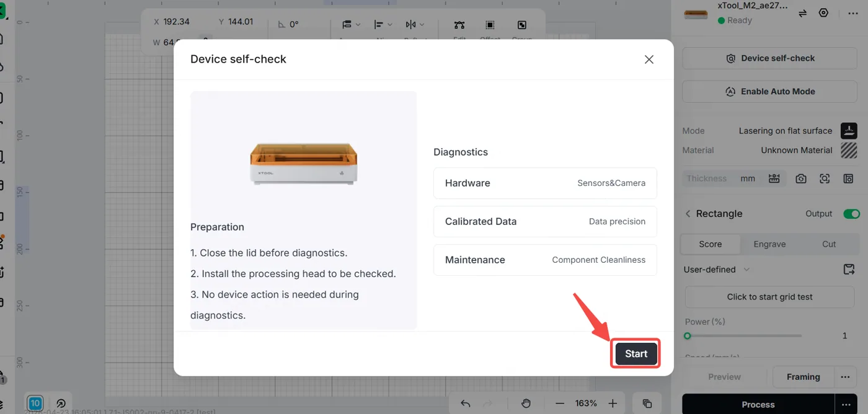Close the Device self-check dialog
This screenshot has height=414, width=868.
click(649, 59)
